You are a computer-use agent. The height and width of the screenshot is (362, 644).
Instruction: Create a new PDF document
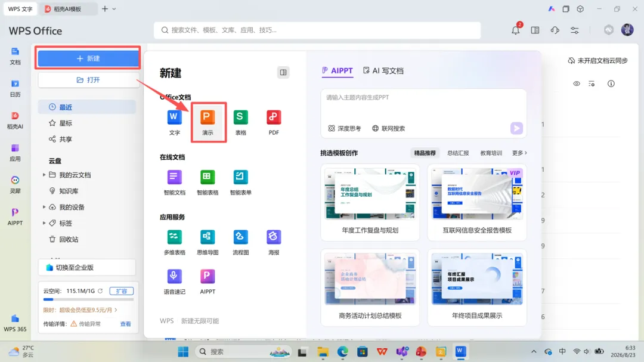tap(274, 122)
